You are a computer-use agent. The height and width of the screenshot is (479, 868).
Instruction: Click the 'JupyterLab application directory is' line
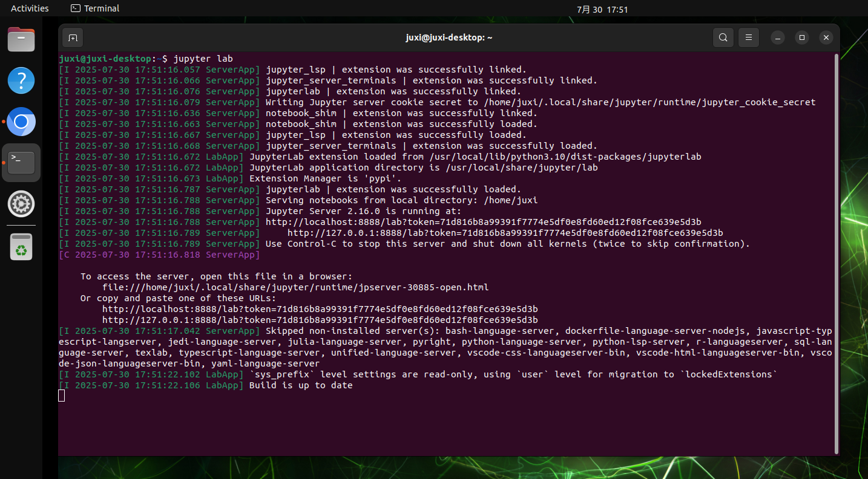[424, 168]
